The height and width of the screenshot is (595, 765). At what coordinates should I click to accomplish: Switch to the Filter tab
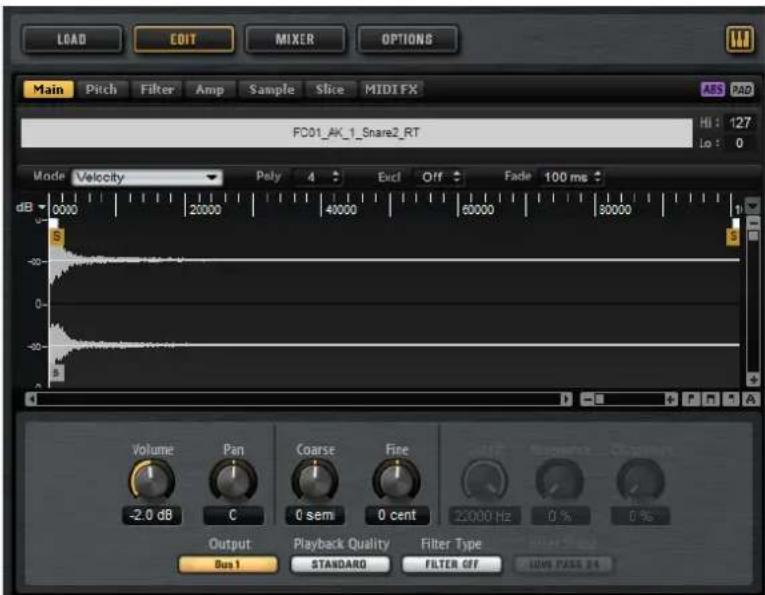click(157, 89)
